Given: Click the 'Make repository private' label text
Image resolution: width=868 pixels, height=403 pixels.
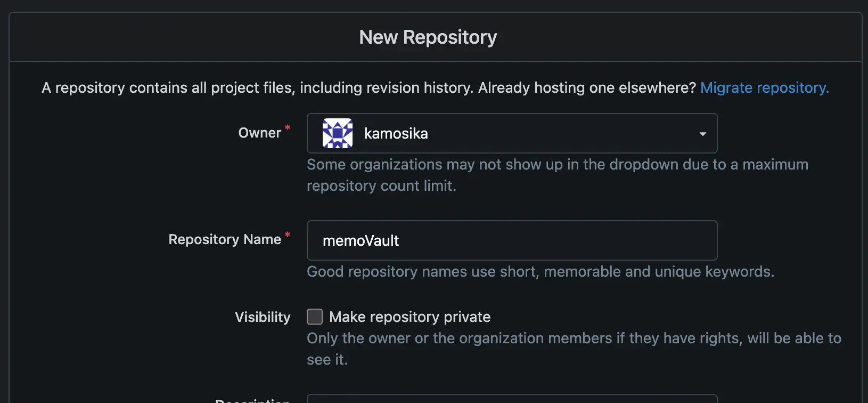Looking at the screenshot, I should tap(410, 317).
